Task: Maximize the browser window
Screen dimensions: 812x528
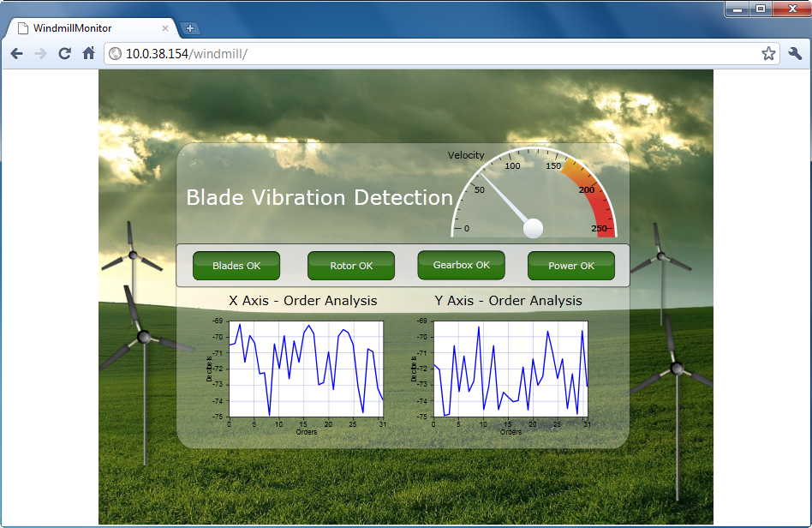Action: [x=760, y=9]
